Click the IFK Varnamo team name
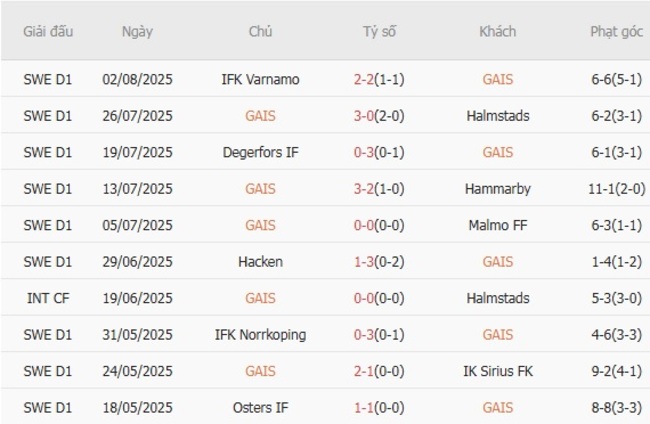This screenshot has width=650, height=424. click(260, 79)
